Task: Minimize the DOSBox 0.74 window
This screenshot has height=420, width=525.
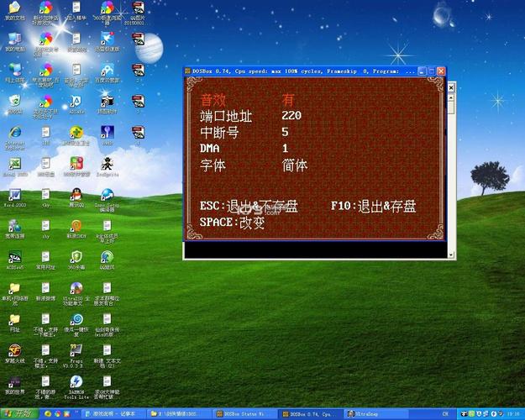Action: click(423, 71)
